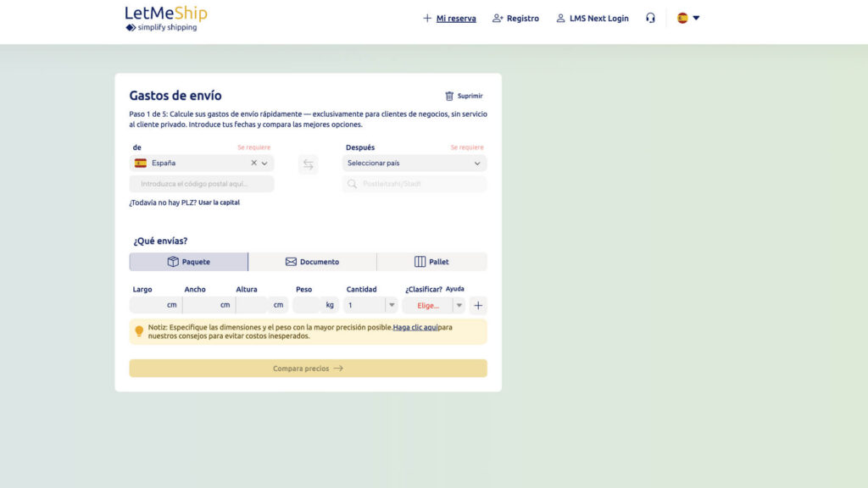Click the Usar la capital link

[x=220, y=202]
